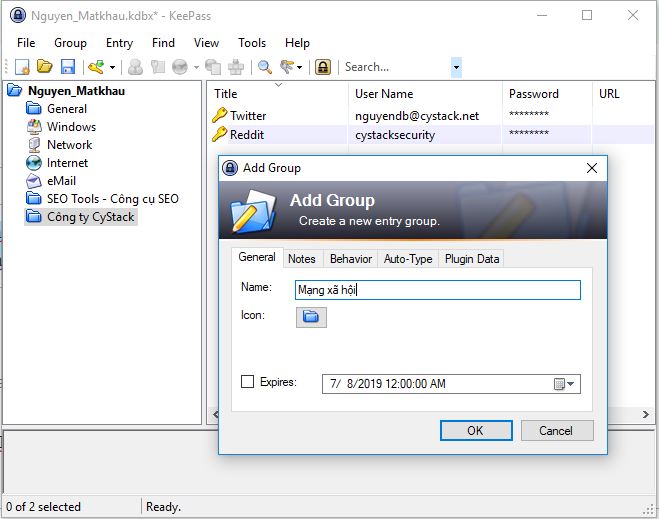This screenshot has height=519, width=659.
Task: Select the Nguyen_Matkhau root group
Action: tap(76, 91)
